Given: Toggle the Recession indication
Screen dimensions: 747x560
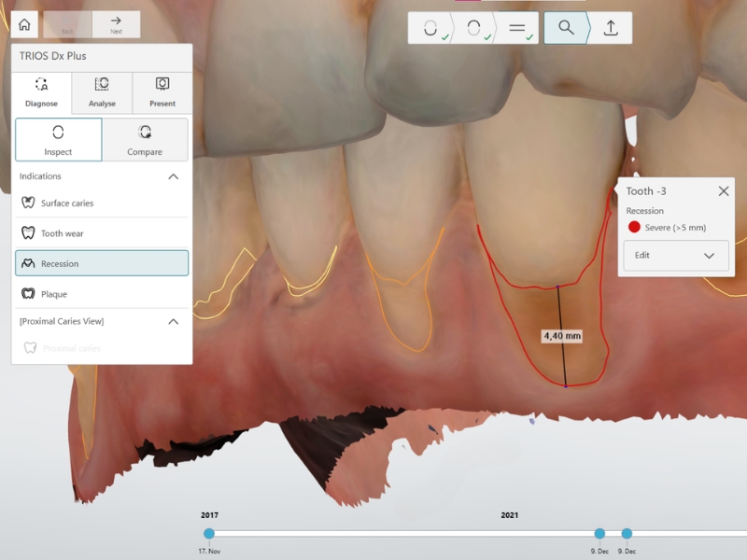Looking at the screenshot, I should point(102,263).
